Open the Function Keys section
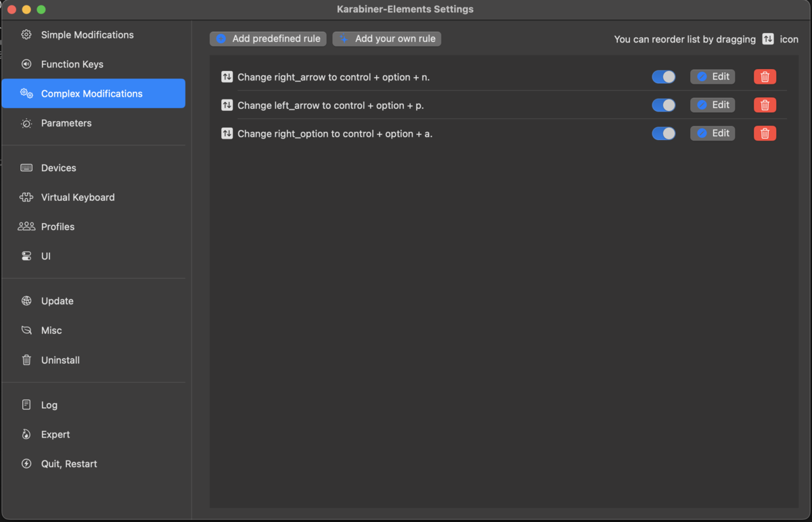This screenshot has height=522, width=812. click(93, 64)
